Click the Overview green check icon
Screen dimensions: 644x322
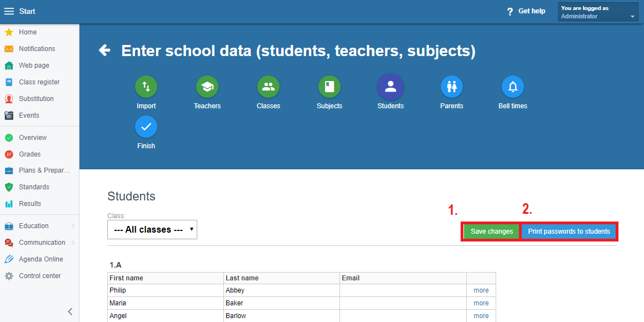click(9, 138)
